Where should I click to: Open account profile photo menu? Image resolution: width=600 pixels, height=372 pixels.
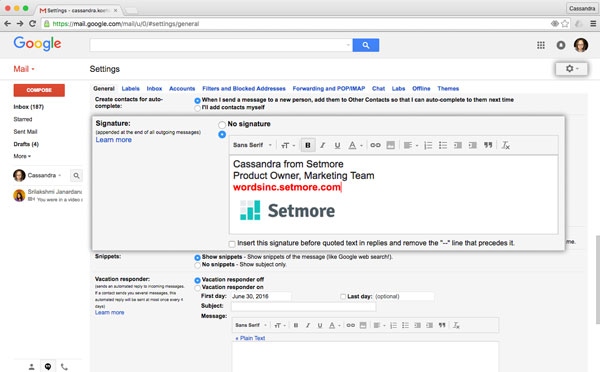pos(581,45)
